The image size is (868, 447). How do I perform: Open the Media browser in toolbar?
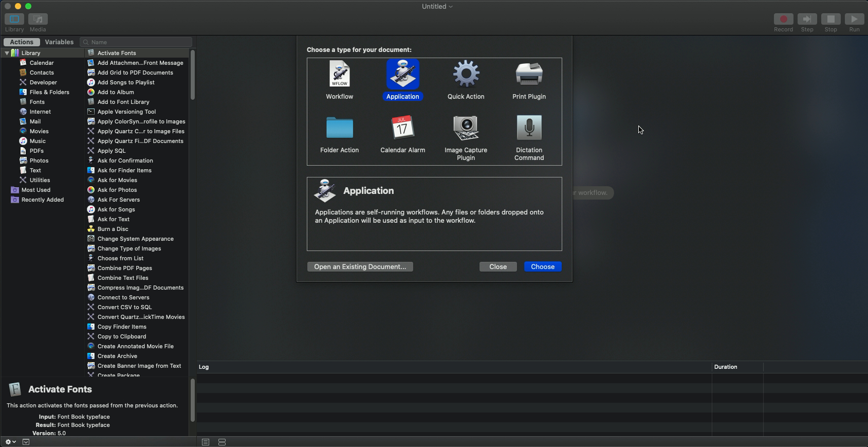(x=38, y=19)
